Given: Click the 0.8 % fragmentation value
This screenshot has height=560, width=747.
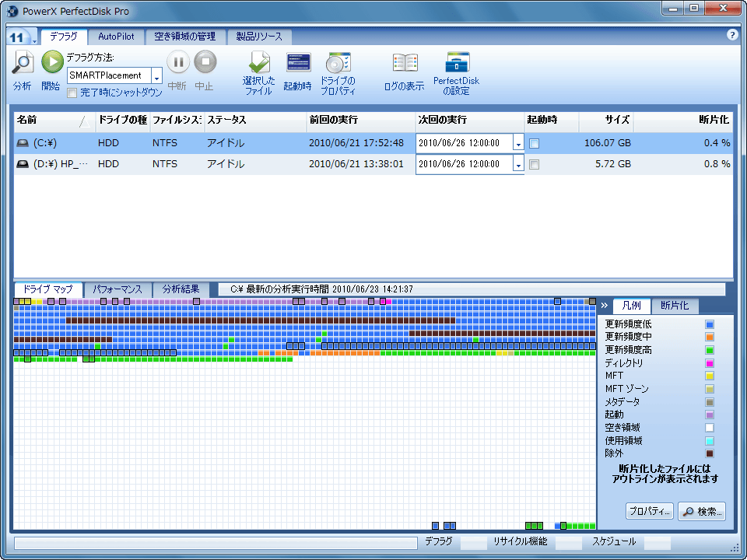Looking at the screenshot, I should [717, 164].
